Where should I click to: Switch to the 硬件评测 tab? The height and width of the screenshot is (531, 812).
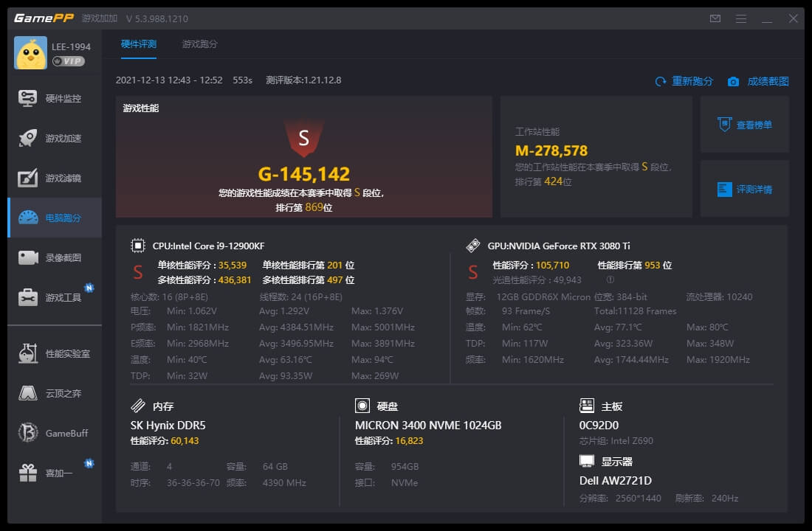[x=139, y=44]
